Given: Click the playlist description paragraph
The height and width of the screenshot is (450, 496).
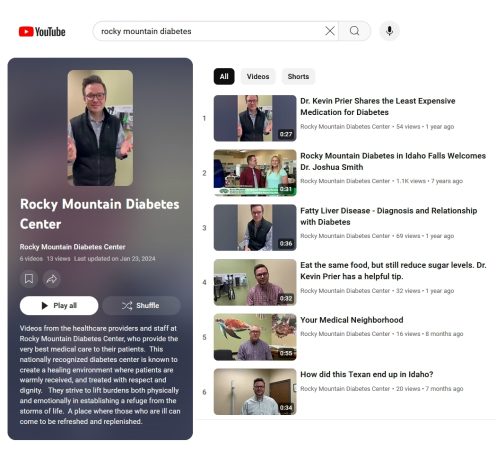Looking at the screenshot, I should click(100, 375).
